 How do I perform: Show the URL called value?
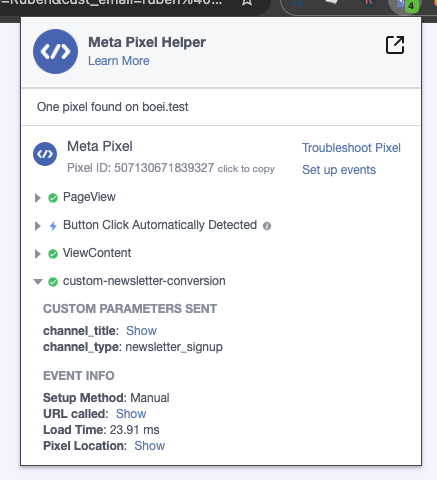pos(131,414)
